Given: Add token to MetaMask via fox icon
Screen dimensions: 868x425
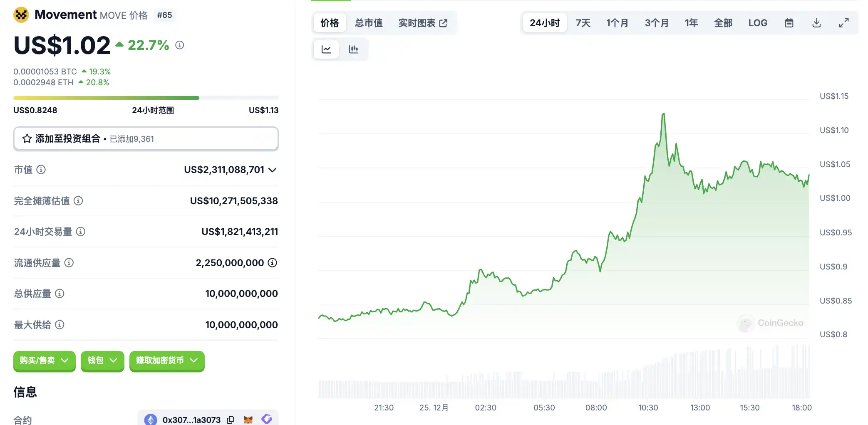Looking at the screenshot, I should 248,420.
